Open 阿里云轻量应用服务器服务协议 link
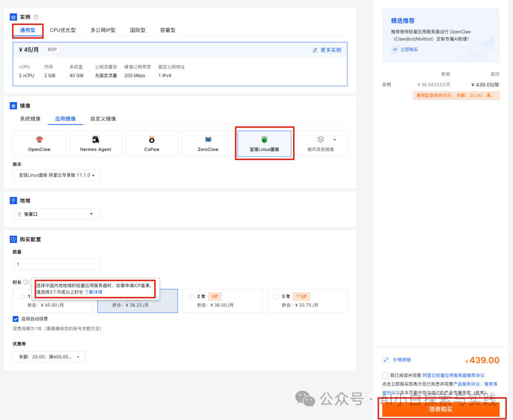Viewport: 513px width, 420px height. (453, 375)
